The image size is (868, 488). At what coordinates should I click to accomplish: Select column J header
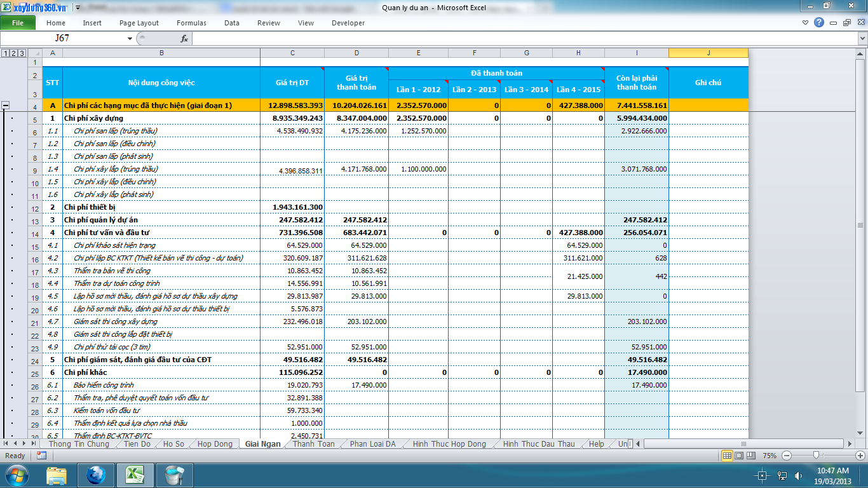tap(709, 53)
